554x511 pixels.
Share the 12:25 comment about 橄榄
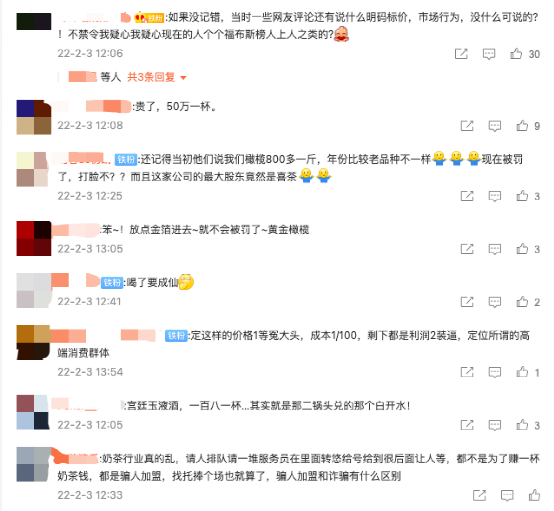(467, 196)
